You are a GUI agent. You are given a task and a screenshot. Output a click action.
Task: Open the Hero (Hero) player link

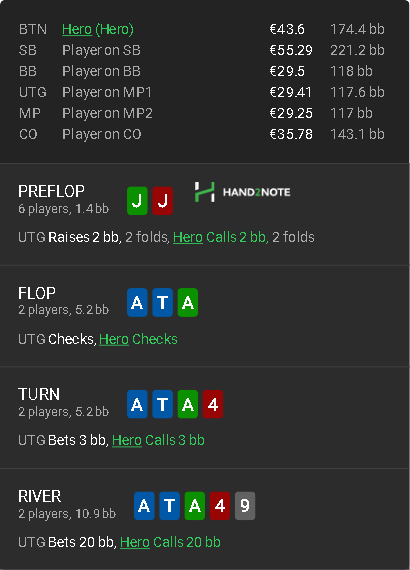pyautogui.click(x=98, y=29)
